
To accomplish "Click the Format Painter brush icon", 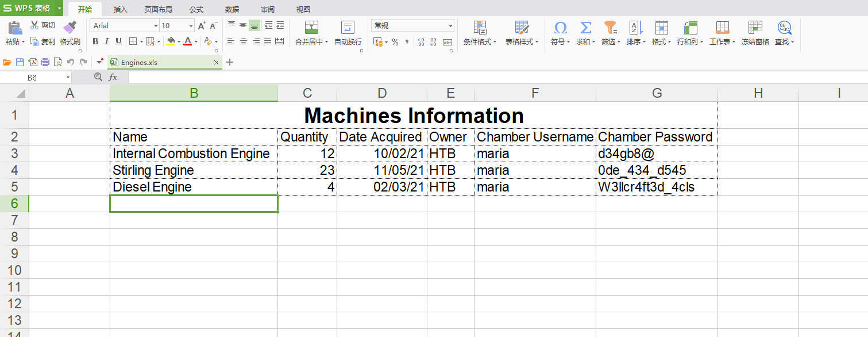I will click(70, 27).
